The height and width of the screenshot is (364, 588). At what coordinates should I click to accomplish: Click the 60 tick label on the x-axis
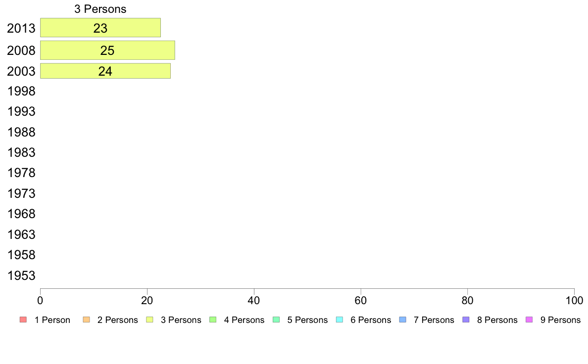pyautogui.click(x=361, y=301)
